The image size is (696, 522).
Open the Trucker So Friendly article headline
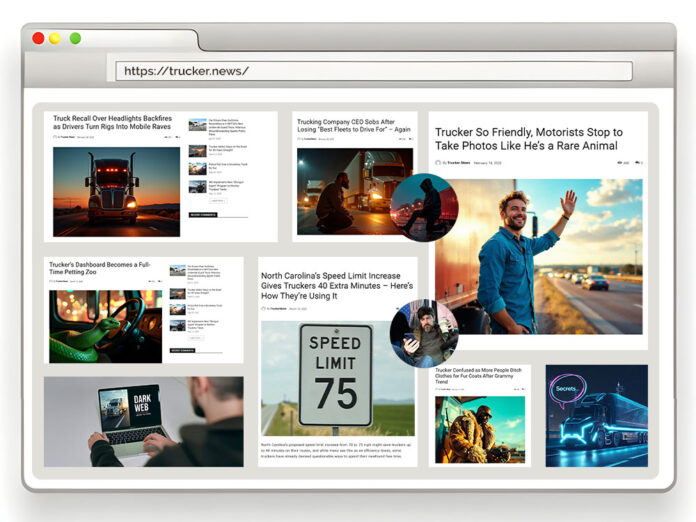529,139
